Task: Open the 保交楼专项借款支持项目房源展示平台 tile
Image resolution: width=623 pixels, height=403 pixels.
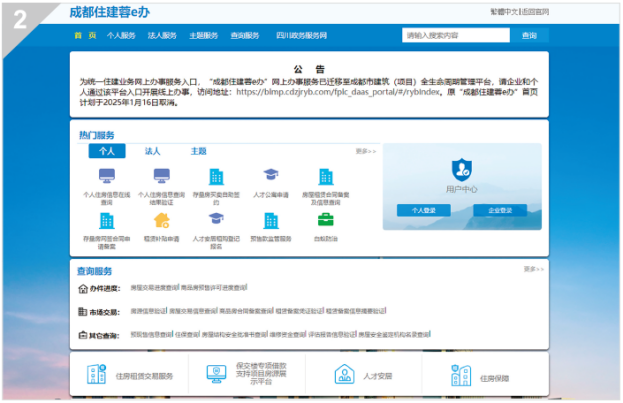Action: coord(218,375)
